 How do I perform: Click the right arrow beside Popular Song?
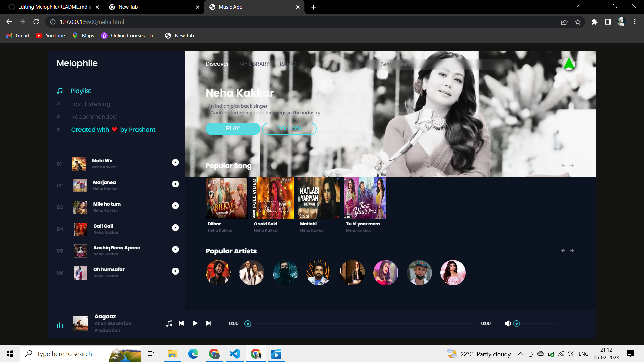(572, 165)
